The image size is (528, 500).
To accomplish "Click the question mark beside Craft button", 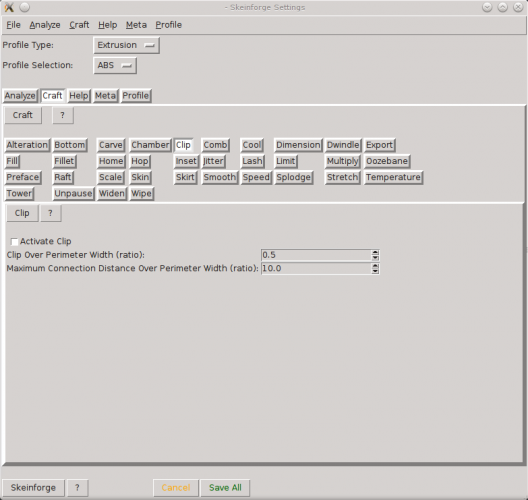I will pos(63,115).
